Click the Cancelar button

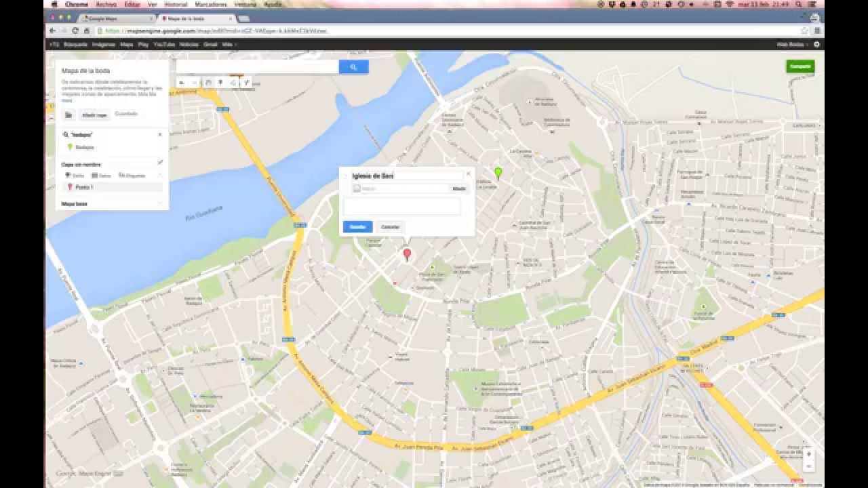click(390, 227)
